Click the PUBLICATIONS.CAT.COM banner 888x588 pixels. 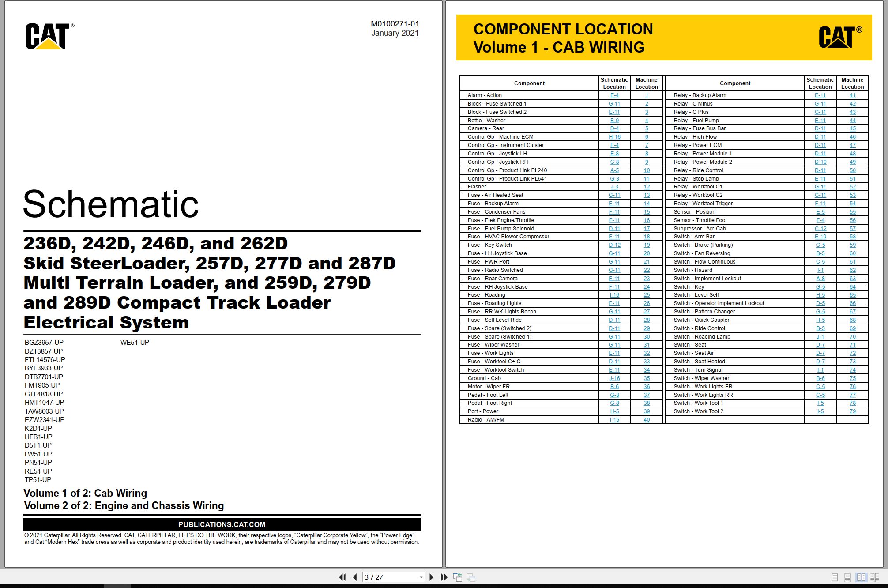coord(222,524)
